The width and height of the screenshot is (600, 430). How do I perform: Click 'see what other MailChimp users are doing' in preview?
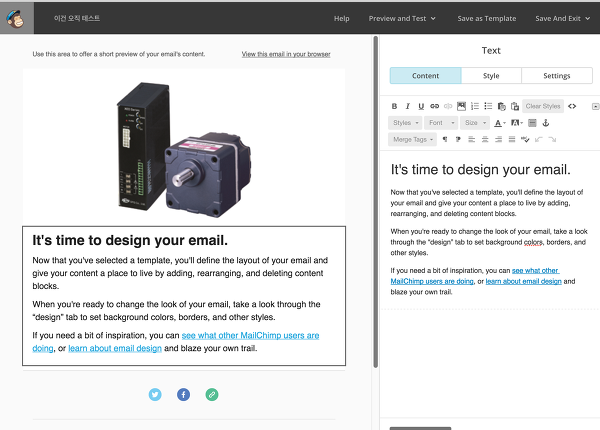250,336
